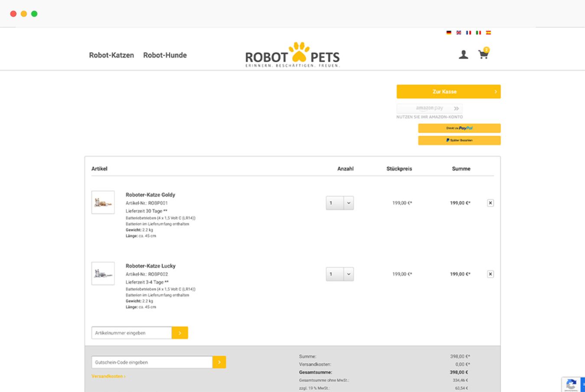The width and height of the screenshot is (585, 392).
Task: Open the shopping cart icon
Action: click(483, 55)
